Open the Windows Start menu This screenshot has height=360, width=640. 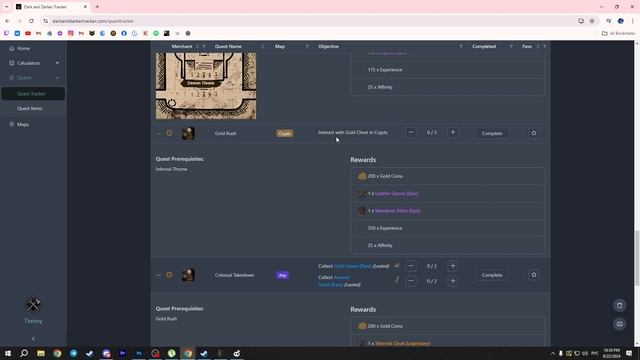pos(8,353)
